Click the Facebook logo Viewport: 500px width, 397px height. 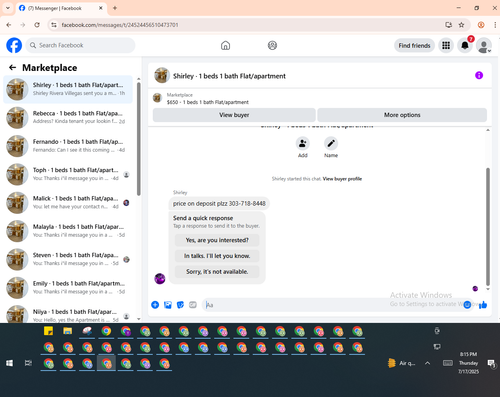pyautogui.click(x=14, y=45)
